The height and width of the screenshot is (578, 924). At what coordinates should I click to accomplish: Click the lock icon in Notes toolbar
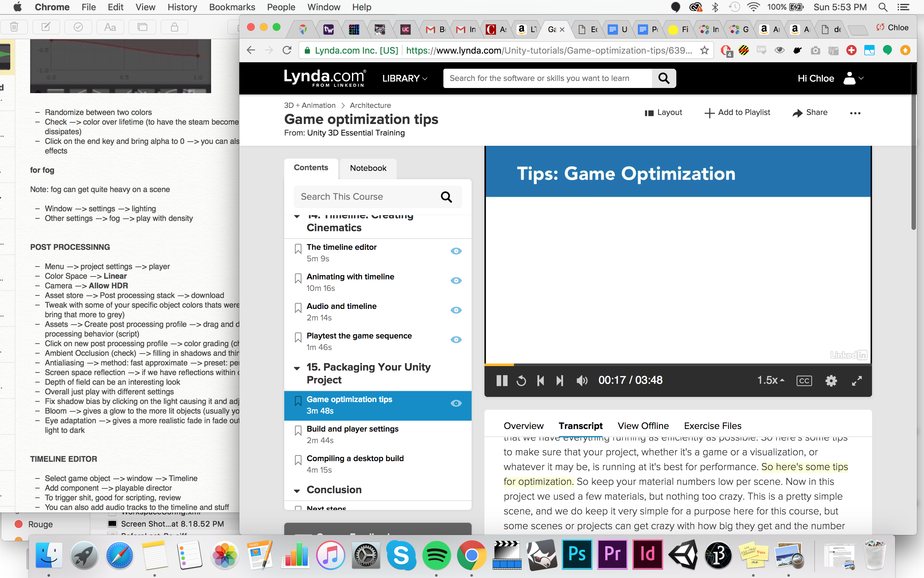[174, 27]
